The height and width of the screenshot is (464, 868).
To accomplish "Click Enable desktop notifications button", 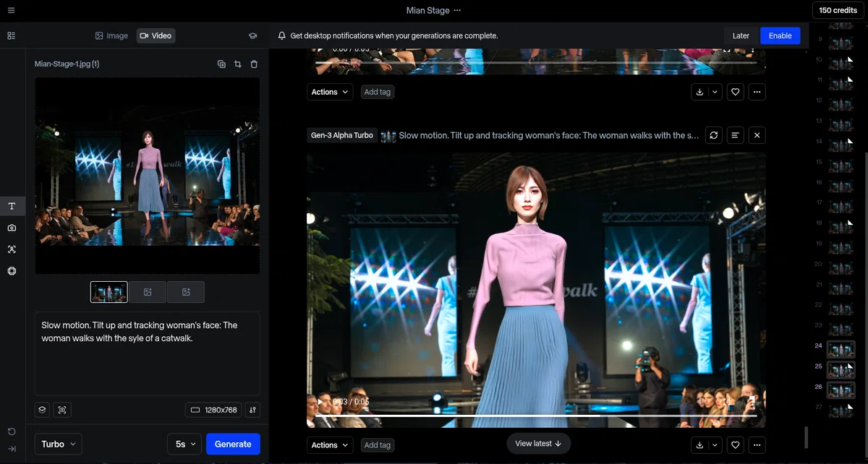I will [x=780, y=35].
